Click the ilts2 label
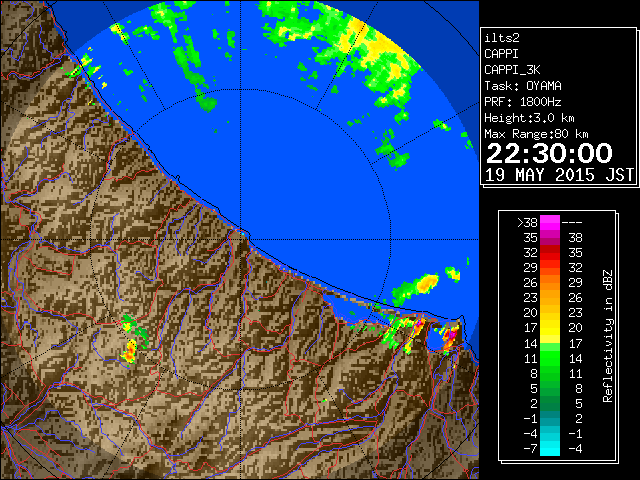This screenshot has height=480, width=640. pyautogui.click(x=502, y=38)
